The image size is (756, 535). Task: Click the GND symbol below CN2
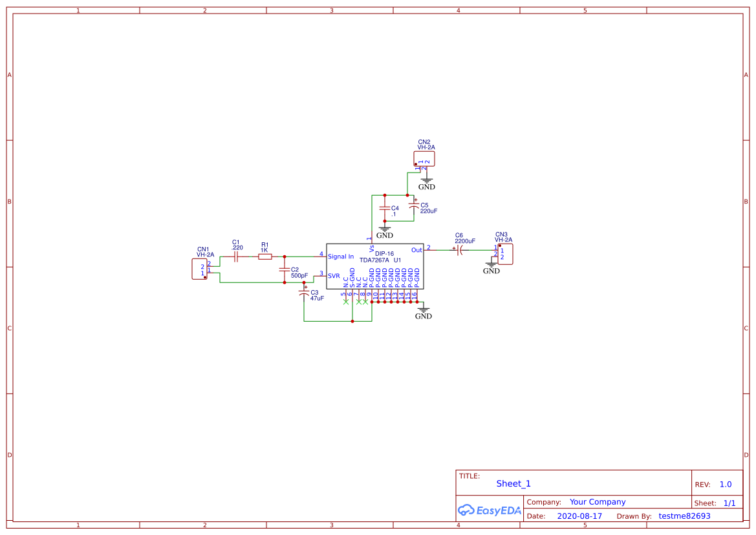pyautogui.click(x=427, y=179)
